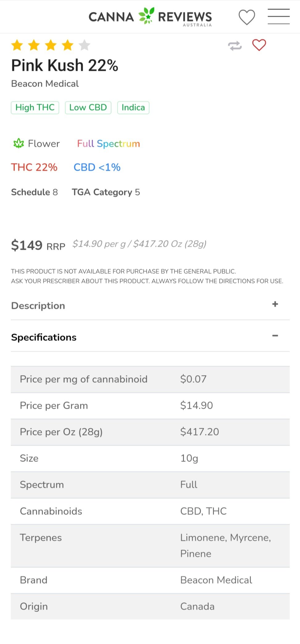Click Beacon Medical value in Brand row
The height and width of the screenshot is (644, 300).
point(216,580)
